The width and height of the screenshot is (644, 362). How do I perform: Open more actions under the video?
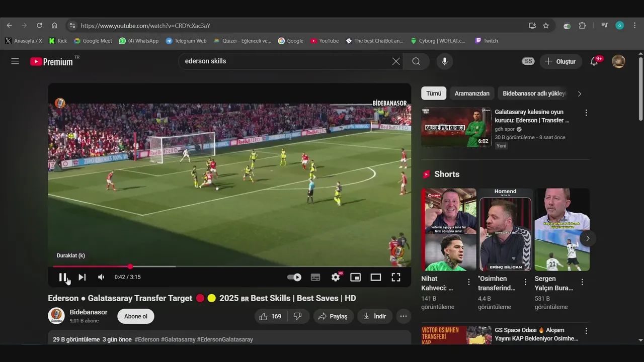[403, 316]
